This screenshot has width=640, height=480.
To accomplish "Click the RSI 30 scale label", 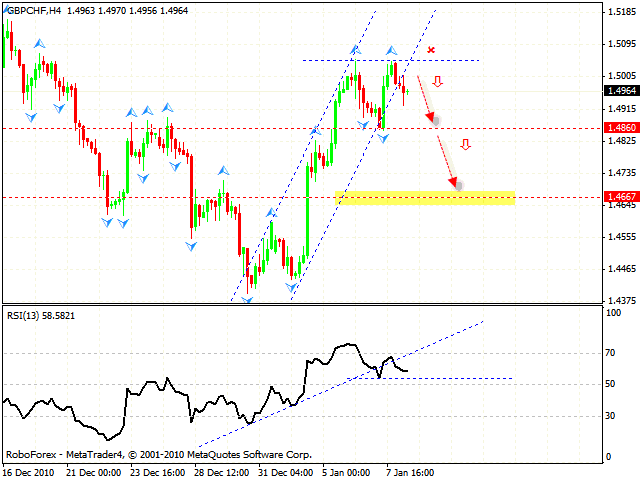I will 610,416.
